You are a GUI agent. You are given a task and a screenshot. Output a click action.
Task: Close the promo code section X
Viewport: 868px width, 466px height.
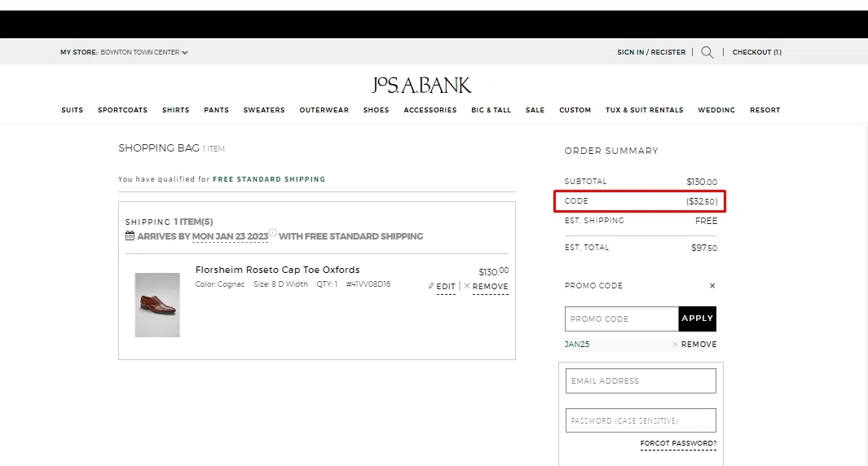712,286
